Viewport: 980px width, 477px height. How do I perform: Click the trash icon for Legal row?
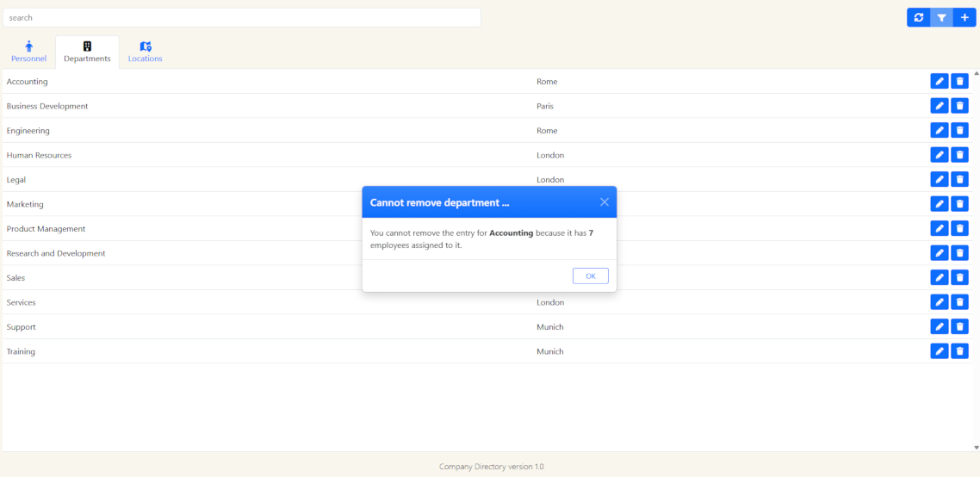(x=959, y=180)
